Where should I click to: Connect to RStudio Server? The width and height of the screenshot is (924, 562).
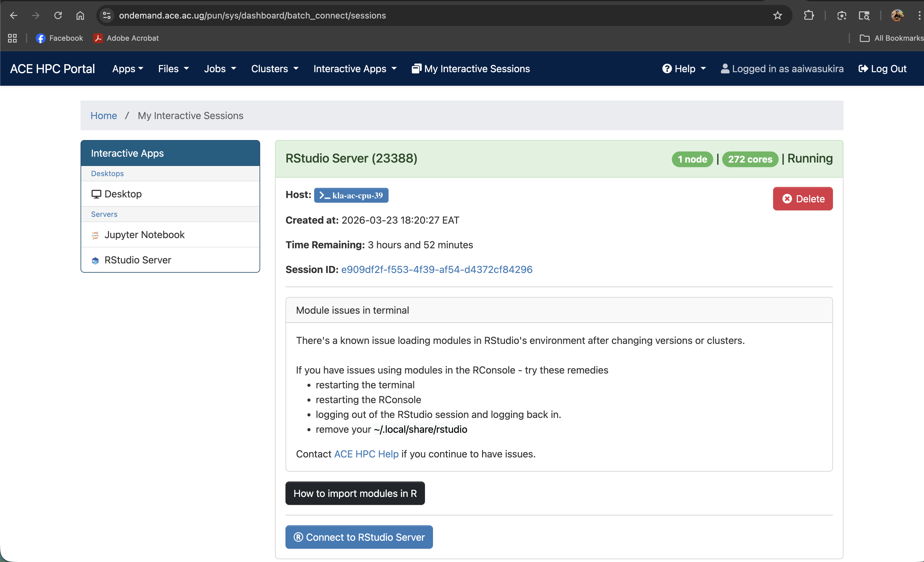click(x=359, y=537)
